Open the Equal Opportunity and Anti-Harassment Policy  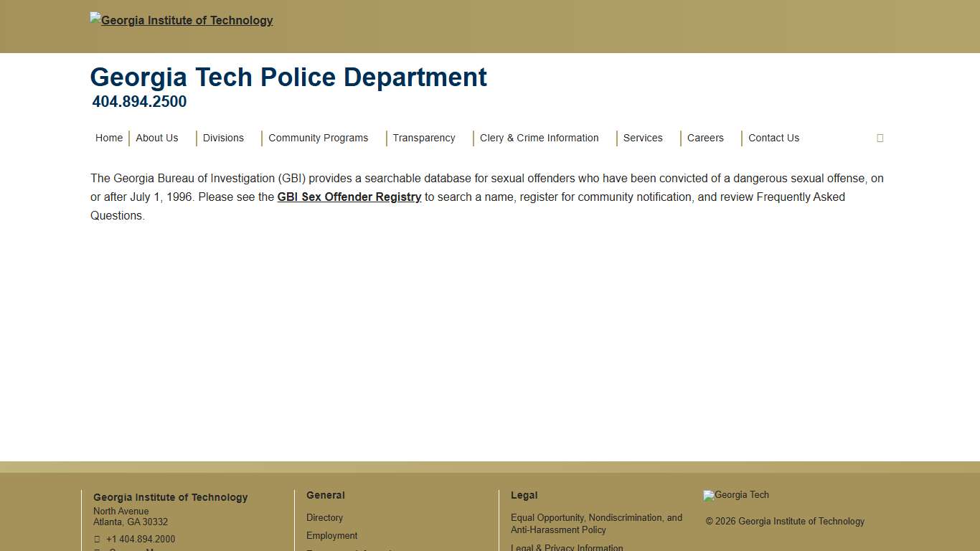click(x=596, y=524)
